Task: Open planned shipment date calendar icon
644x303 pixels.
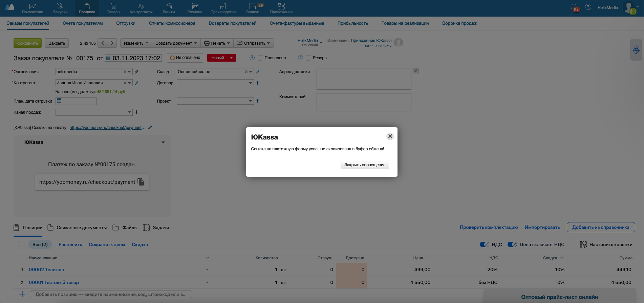Action: click(59, 101)
